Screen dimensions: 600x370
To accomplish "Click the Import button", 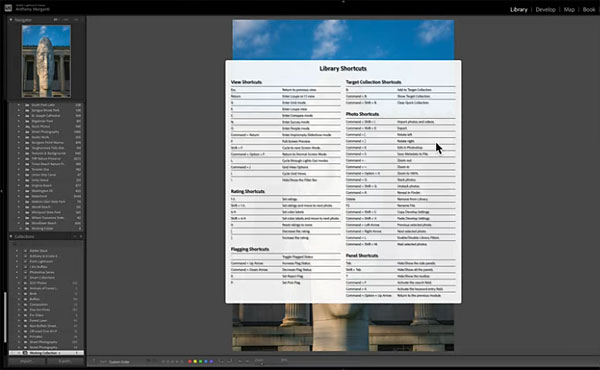I will pos(27,361).
